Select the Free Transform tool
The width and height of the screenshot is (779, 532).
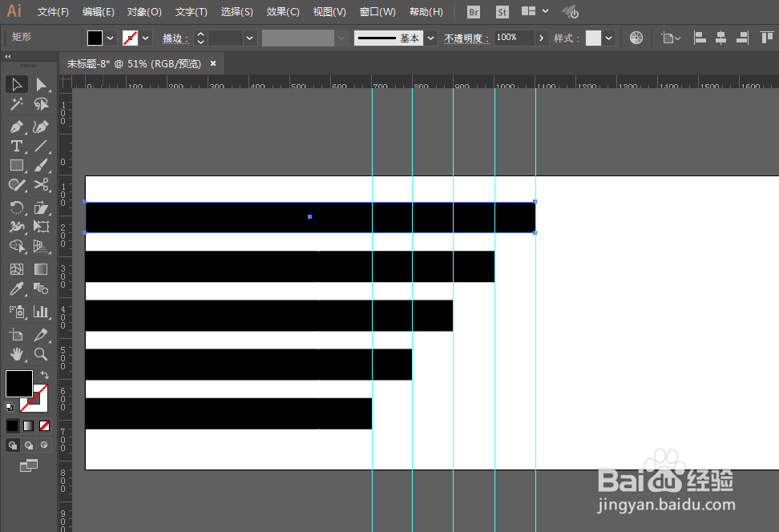tap(41, 227)
